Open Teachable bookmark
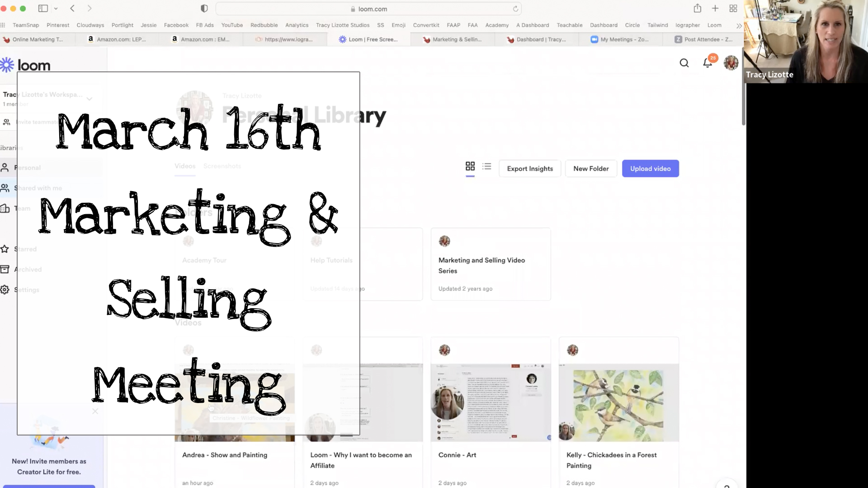868x488 pixels. tap(570, 25)
